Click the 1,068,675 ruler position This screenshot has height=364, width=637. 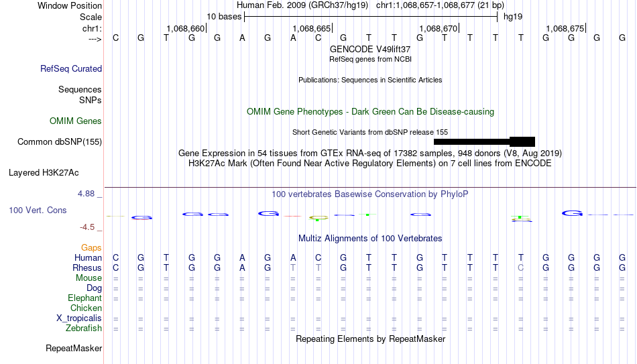click(x=565, y=28)
